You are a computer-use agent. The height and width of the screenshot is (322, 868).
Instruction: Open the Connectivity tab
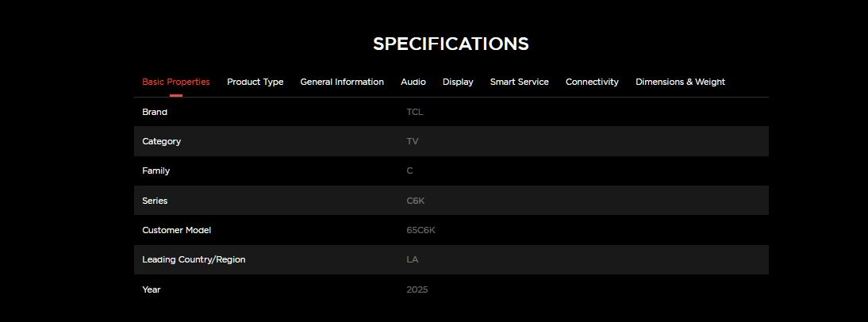(x=592, y=82)
